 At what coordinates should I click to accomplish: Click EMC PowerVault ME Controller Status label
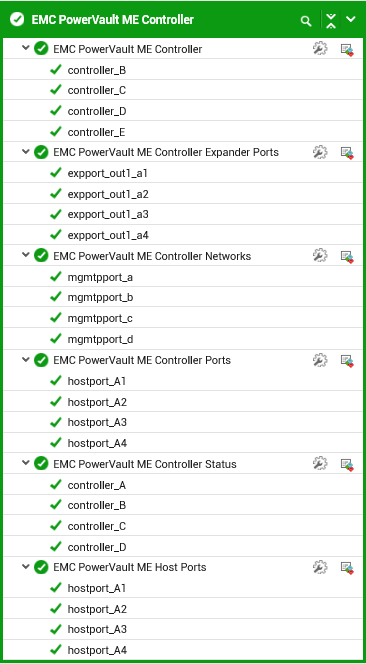click(x=145, y=464)
